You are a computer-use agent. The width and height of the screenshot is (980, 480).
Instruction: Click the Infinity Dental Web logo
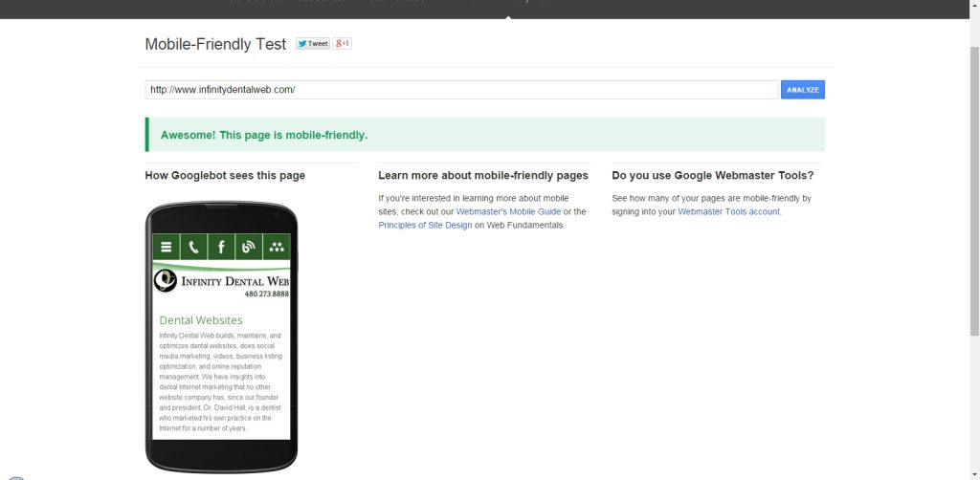point(221,280)
